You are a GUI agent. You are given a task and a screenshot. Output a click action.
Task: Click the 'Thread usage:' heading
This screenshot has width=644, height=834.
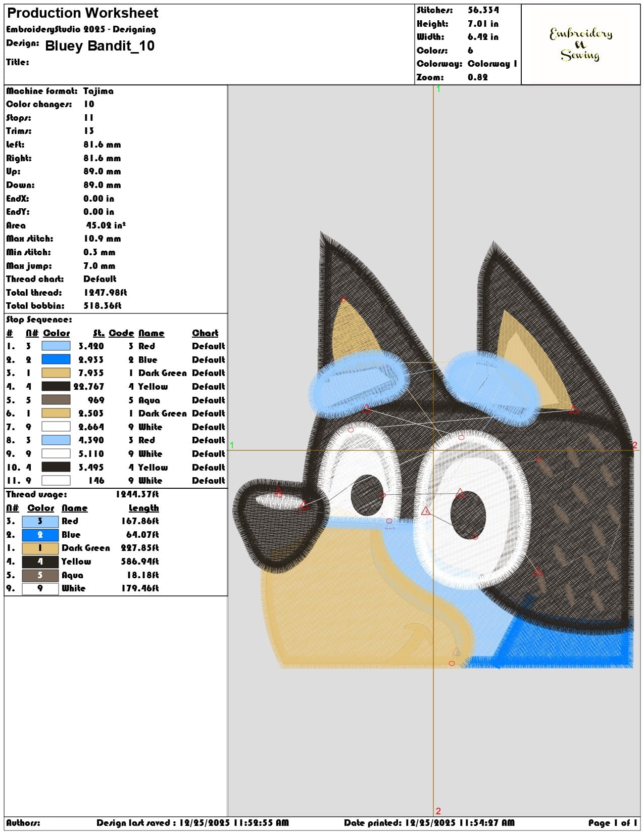[36, 494]
